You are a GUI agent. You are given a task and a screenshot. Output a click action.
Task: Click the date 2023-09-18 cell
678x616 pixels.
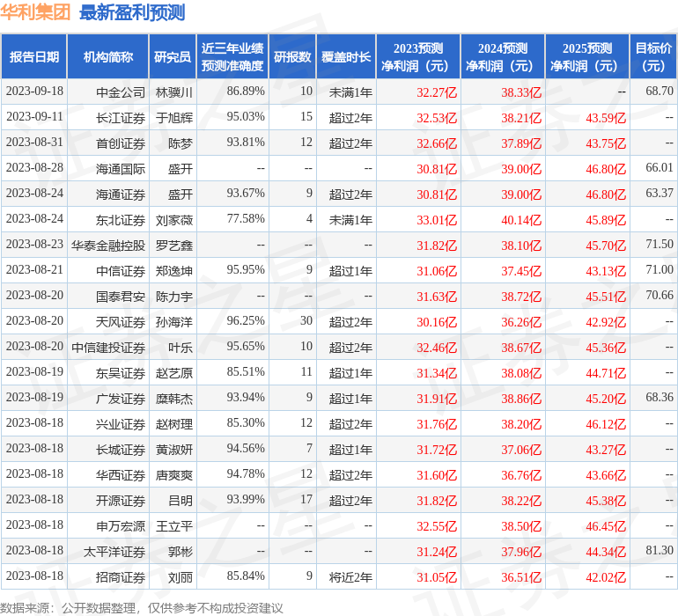(x=34, y=92)
